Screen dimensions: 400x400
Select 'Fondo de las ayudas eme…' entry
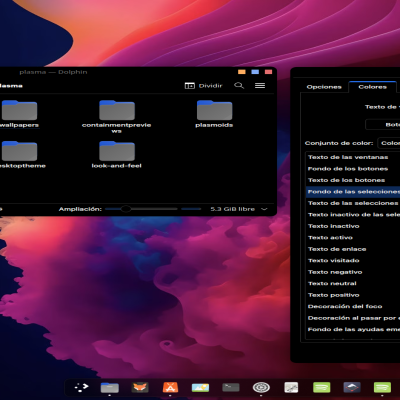point(353,329)
